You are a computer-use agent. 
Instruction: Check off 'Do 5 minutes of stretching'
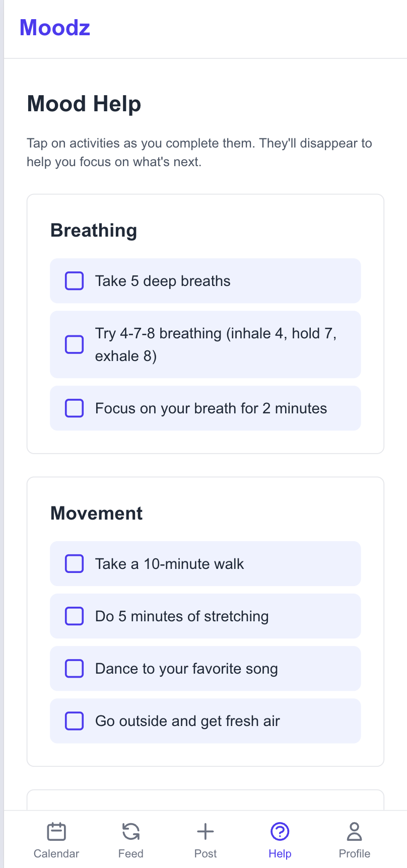pyautogui.click(x=74, y=616)
